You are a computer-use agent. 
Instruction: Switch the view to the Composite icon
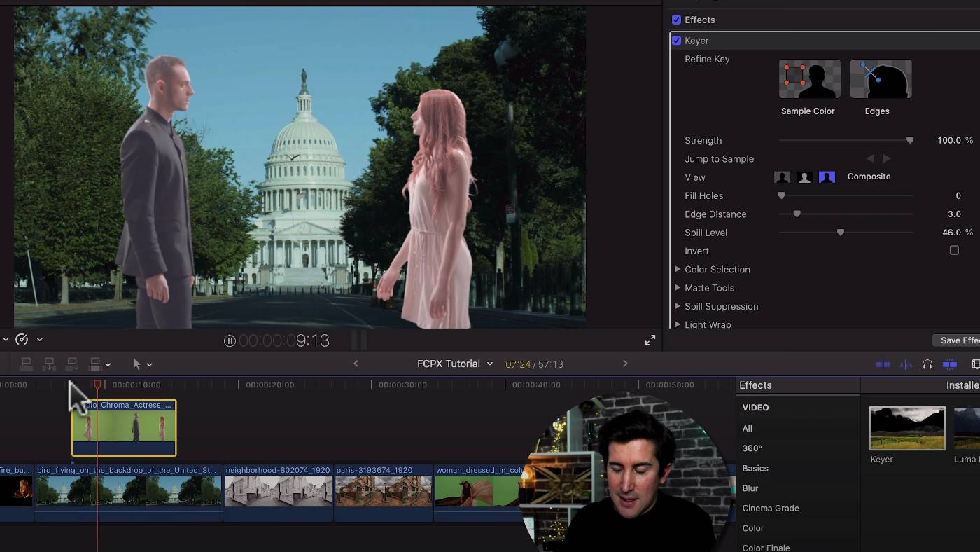[x=783, y=177]
